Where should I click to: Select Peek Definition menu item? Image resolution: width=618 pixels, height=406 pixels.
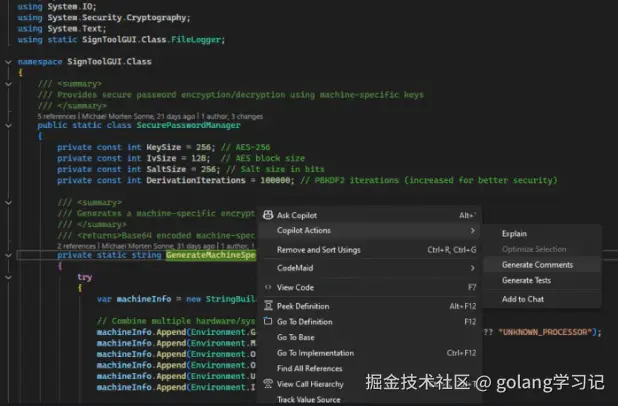click(x=369, y=306)
